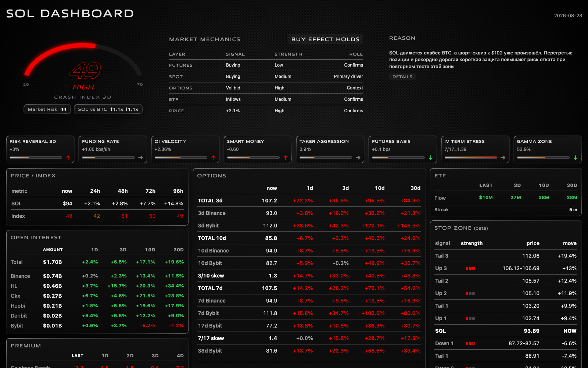Click the Gamma Zone progress bar

click(x=543, y=158)
